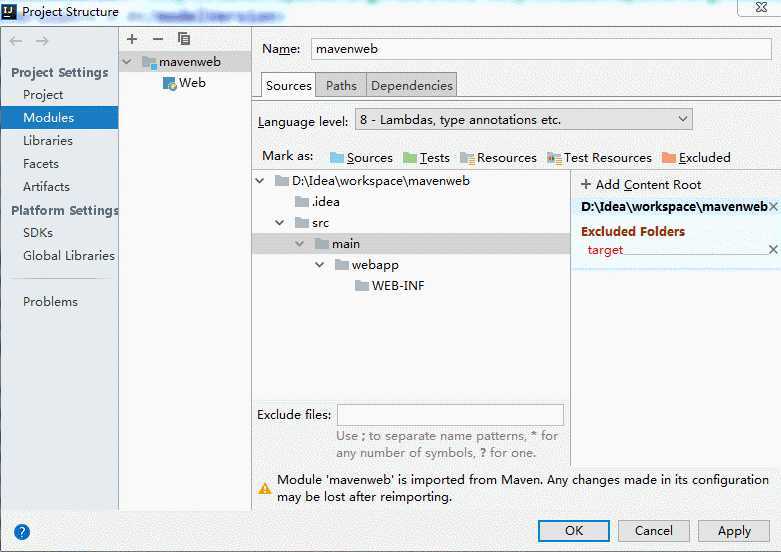The width and height of the screenshot is (781, 552).
Task: Select the main folder row
Action: pyautogui.click(x=411, y=244)
